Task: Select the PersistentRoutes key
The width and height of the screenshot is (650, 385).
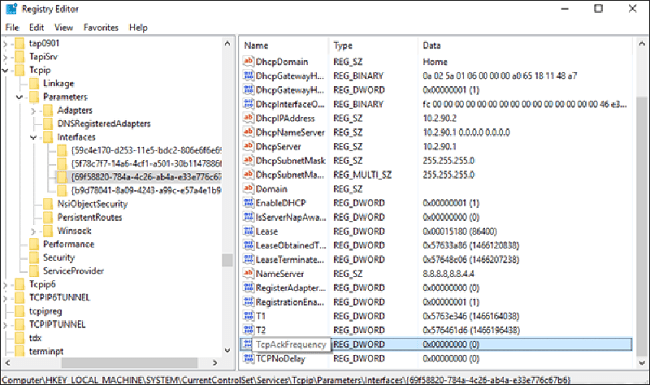Action: pos(90,217)
